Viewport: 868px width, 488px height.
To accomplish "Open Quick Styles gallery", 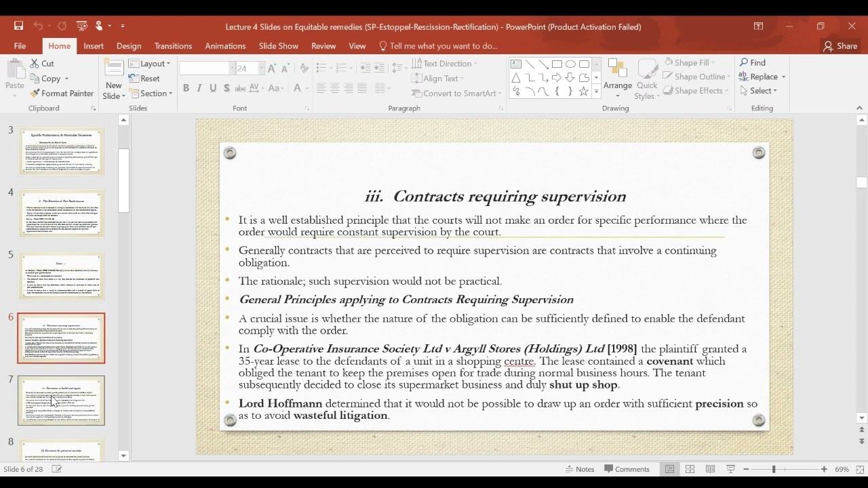I will click(647, 79).
